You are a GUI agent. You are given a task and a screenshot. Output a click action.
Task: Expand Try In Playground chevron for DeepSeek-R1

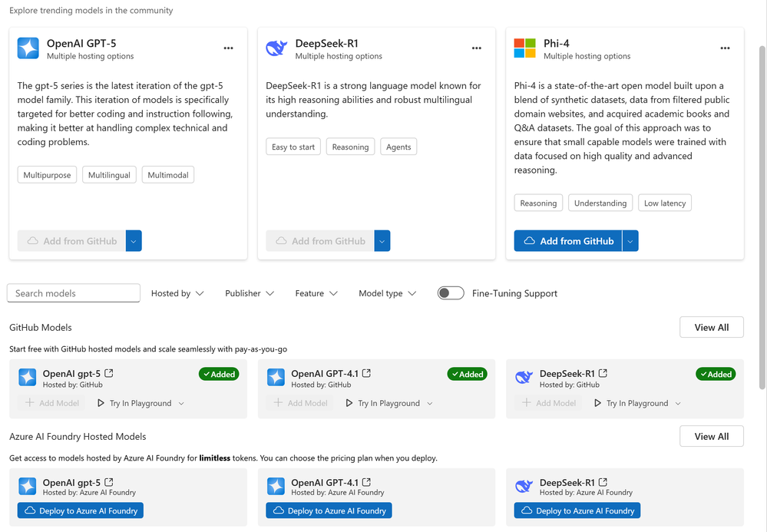pyautogui.click(x=678, y=403)
